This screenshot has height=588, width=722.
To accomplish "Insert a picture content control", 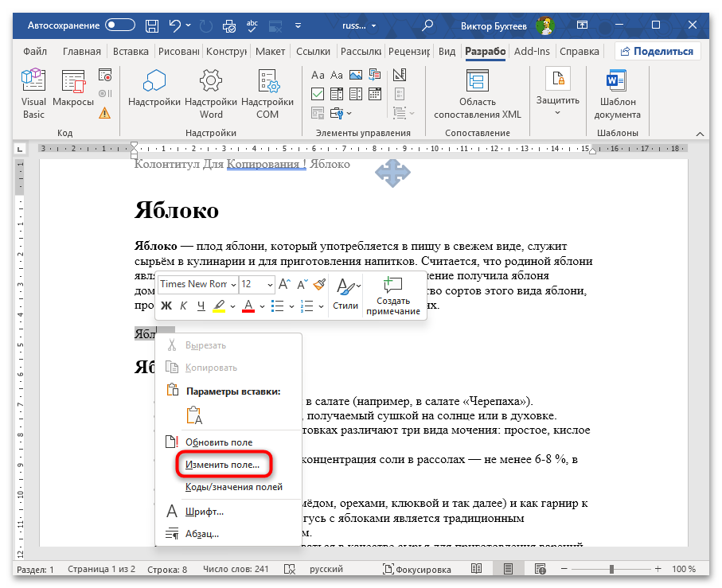I will click(356, 75).
